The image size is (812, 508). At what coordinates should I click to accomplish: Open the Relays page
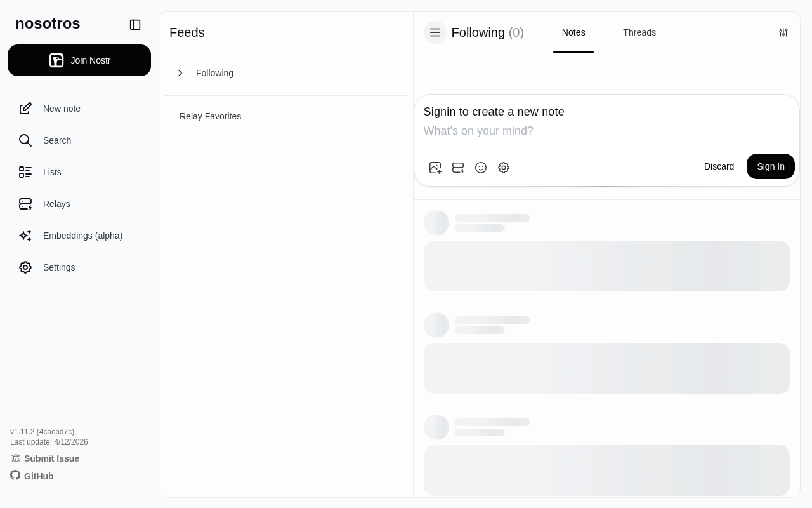coord(56,204)
